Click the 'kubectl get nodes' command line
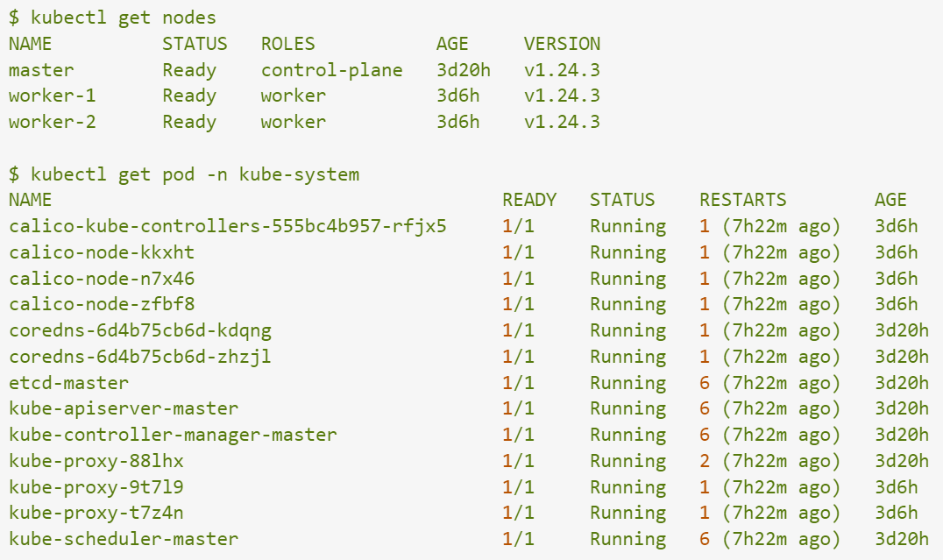 point(112,18)
